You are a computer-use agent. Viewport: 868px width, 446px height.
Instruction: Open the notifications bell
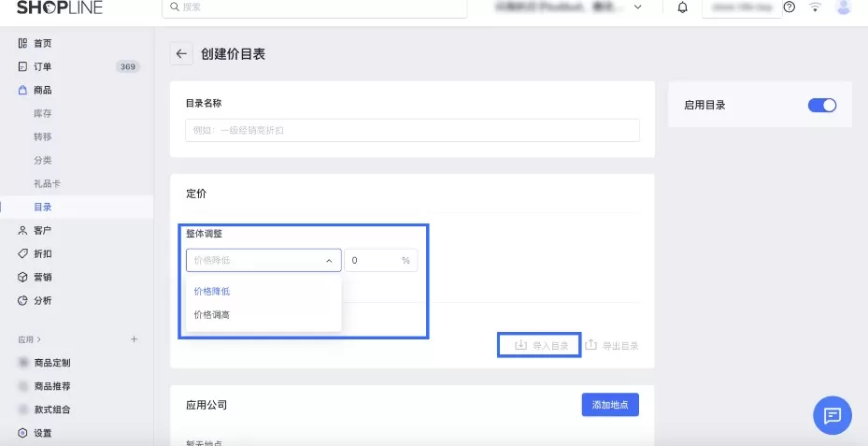pos(683,7)
